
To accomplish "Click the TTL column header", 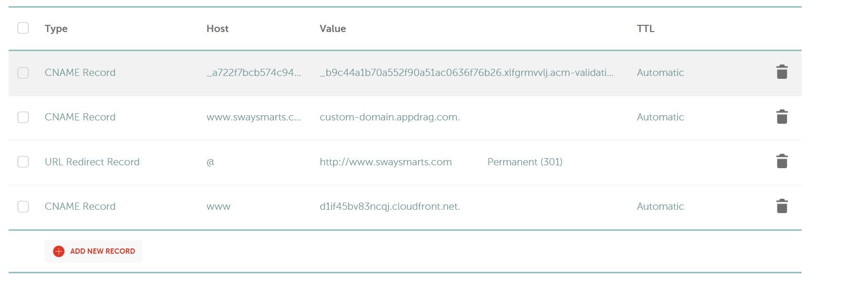I will (x=645, y=29).
